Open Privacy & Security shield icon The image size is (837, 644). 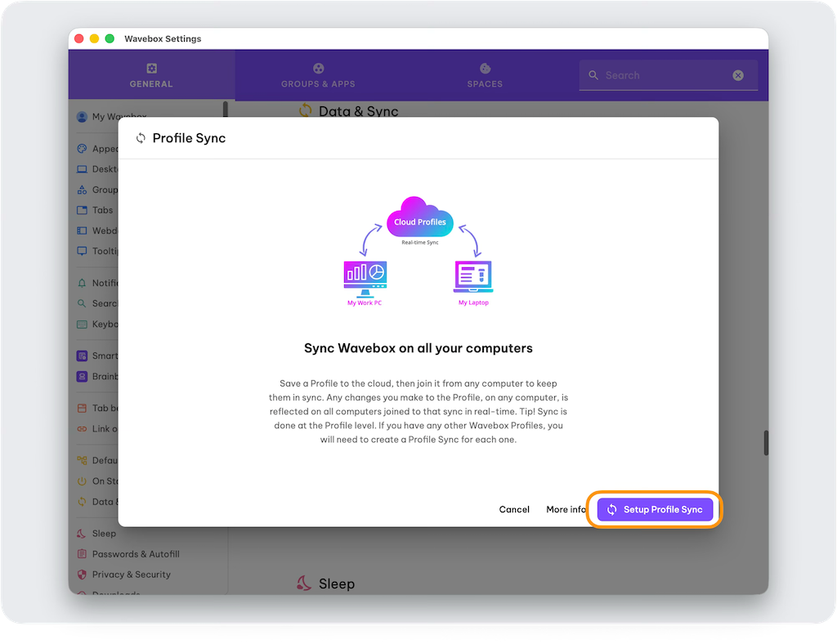point(82,575)
